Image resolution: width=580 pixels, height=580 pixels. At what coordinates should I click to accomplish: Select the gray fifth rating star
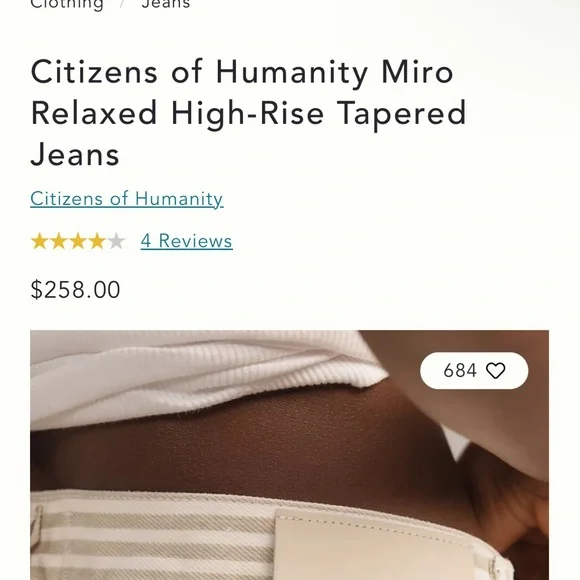pos(117,241)
